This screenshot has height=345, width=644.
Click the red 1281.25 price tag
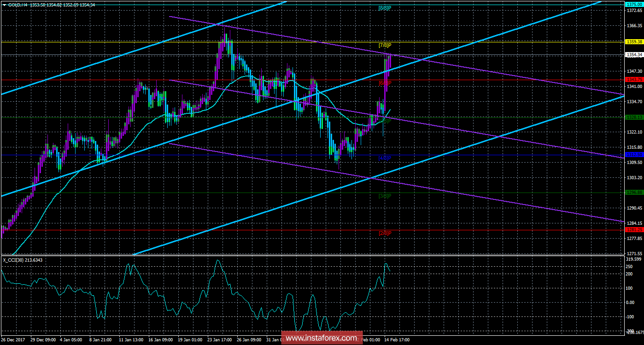click(634, 229)
